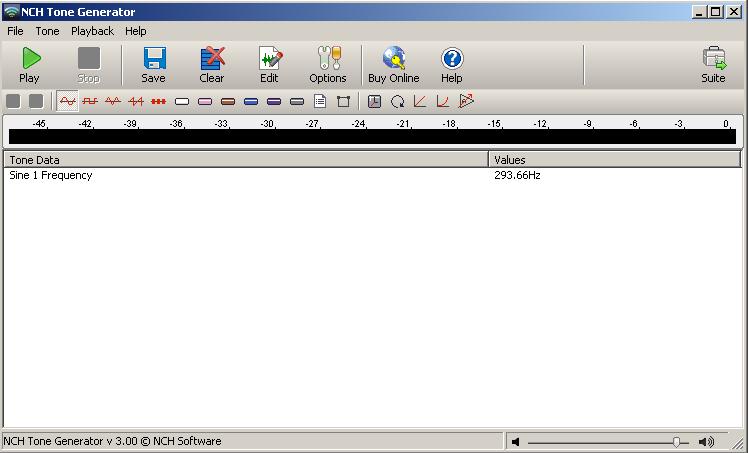Screen dimensions: 748x453
Task: Save the tone using the Save icon
Action: click(154, 65)
